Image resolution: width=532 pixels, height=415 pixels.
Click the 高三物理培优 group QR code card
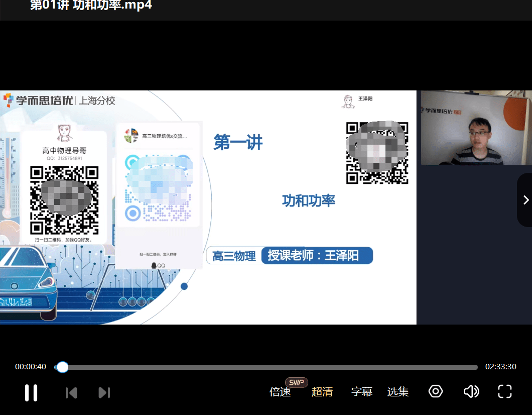pyautogui.click(x=158, y=195)
